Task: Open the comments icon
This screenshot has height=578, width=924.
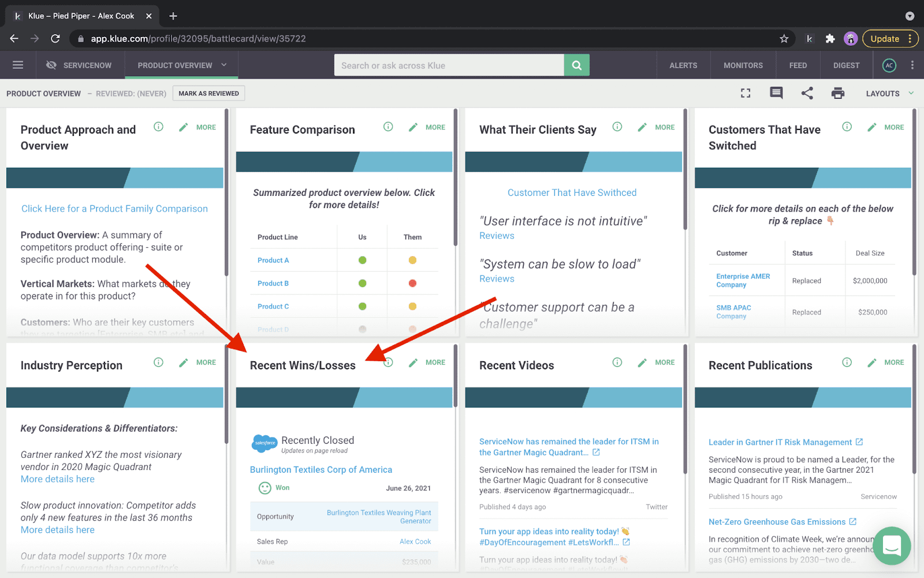Action: (x=776, y=93)
